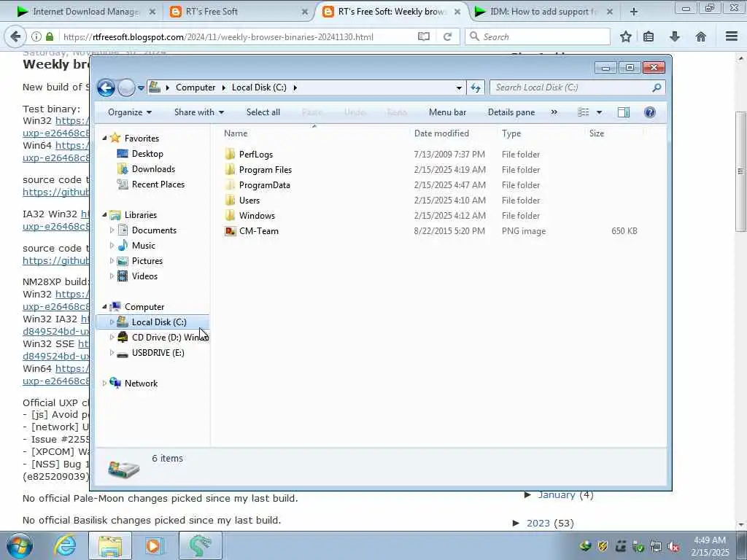Collapse the Favorites group
The image size is (747, 560).
tap(105, 138)
